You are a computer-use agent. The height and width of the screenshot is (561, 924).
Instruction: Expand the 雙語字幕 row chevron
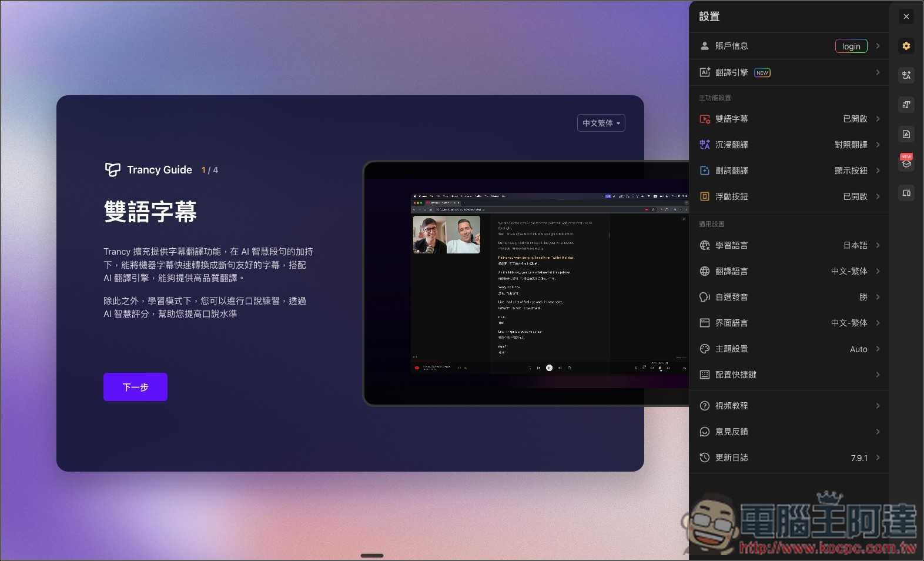tap(878, 119)
